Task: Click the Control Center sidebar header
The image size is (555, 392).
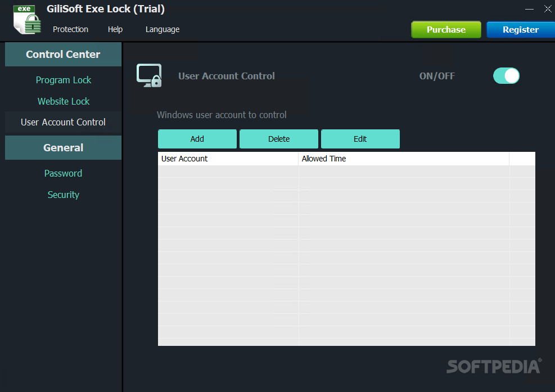Action: [x=63, y=54]
